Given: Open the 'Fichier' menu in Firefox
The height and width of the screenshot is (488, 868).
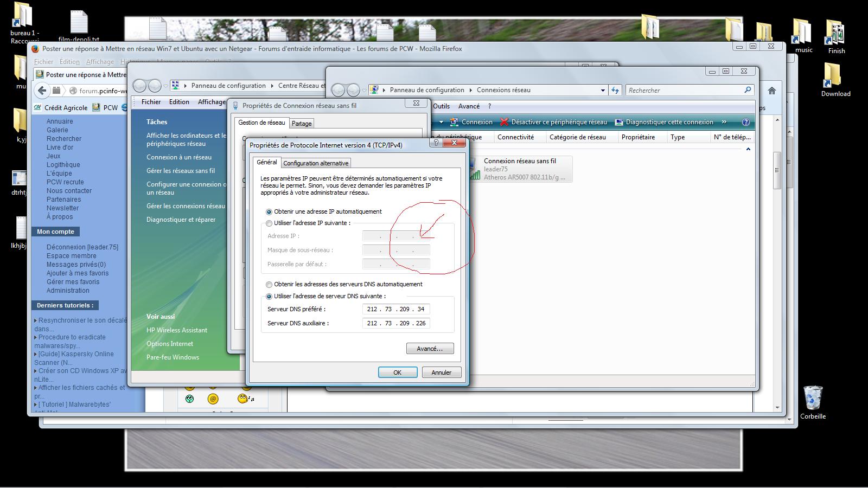Looking at the screenshot, I should [x=43, y=62].
